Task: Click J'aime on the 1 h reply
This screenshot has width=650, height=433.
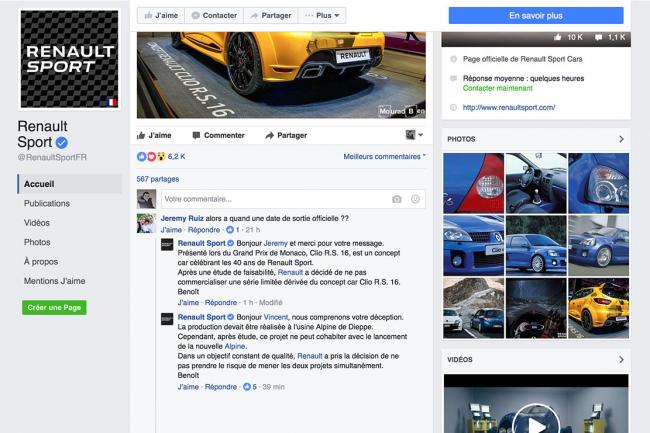Action: (188, 303)
